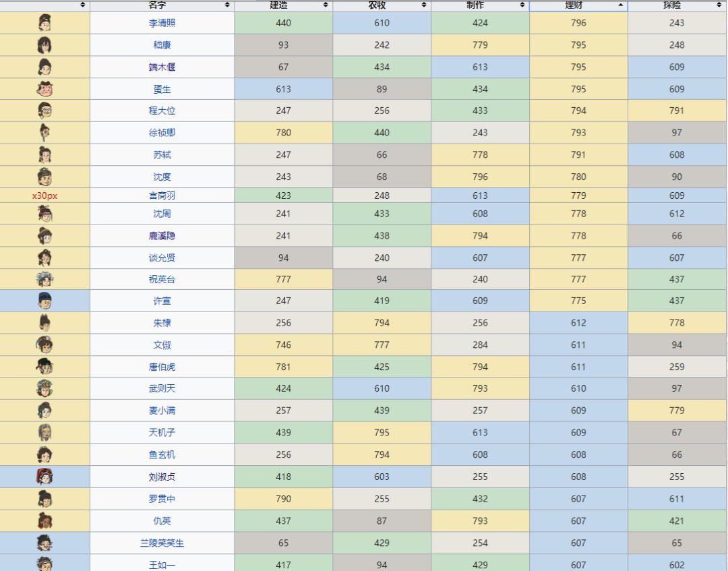Open the 嵇康 character link

(x=162, y=45)
